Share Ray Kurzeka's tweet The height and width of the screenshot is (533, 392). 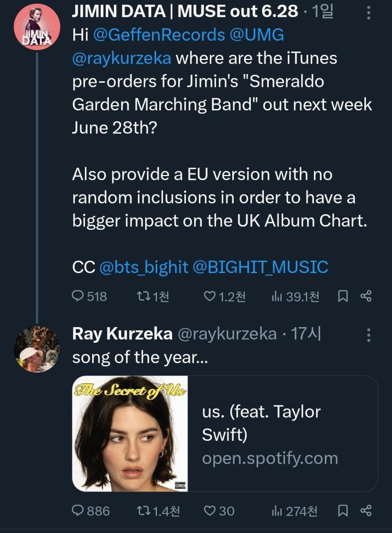366,511
